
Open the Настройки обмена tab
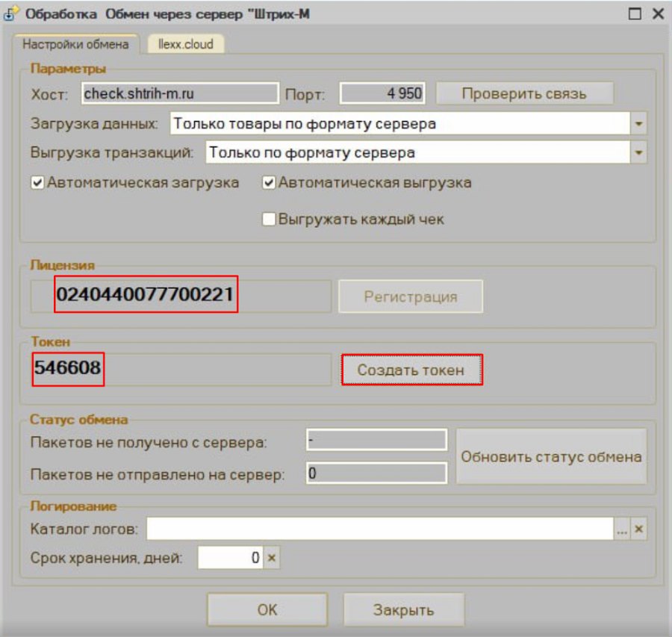coord(75,44)
